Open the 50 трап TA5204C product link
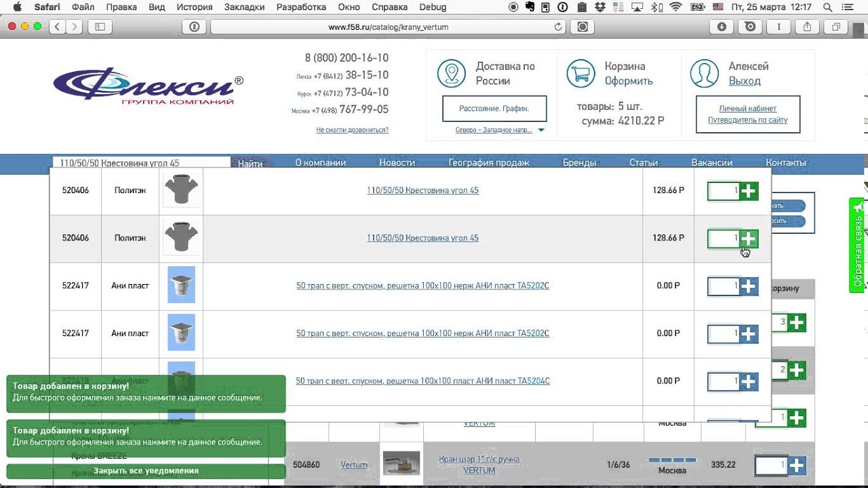Screen dimensions: 868x488 (422, 381)
